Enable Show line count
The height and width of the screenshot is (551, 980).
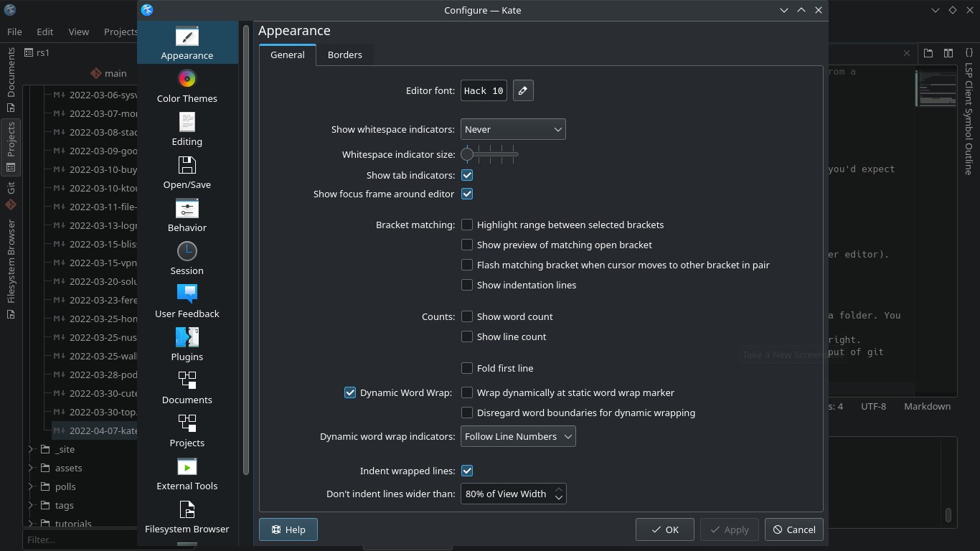click(x=467, y=336)
